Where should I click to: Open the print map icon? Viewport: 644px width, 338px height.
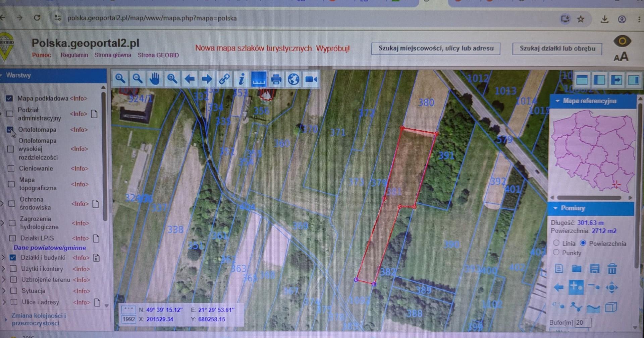click(x=276, y=80)
